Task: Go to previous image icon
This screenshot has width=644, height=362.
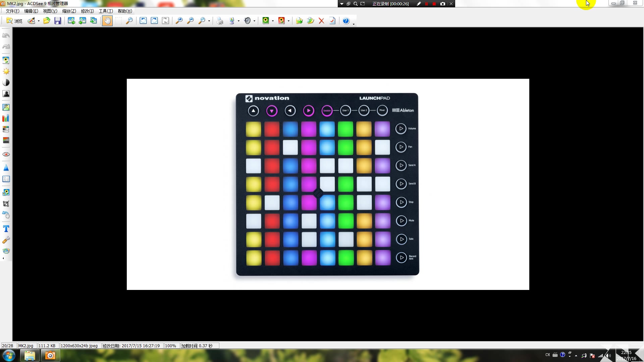Action: (71, 21)
